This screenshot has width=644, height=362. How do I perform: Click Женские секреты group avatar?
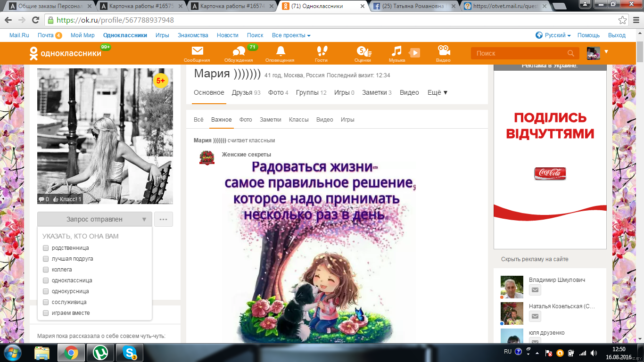point(207,158)
